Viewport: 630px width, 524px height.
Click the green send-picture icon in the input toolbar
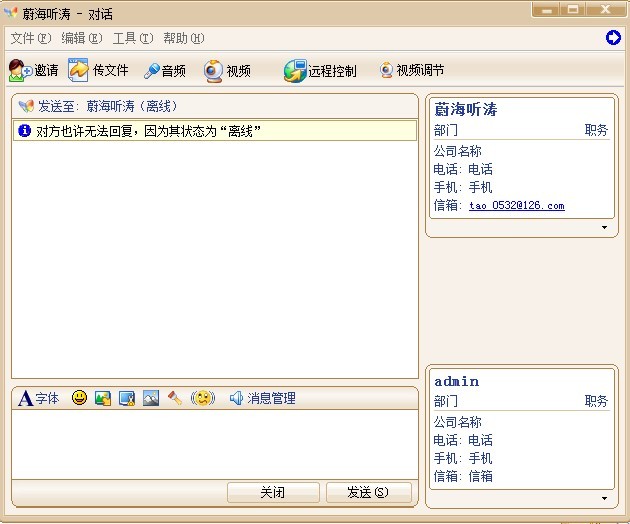(x=103, y=398)
